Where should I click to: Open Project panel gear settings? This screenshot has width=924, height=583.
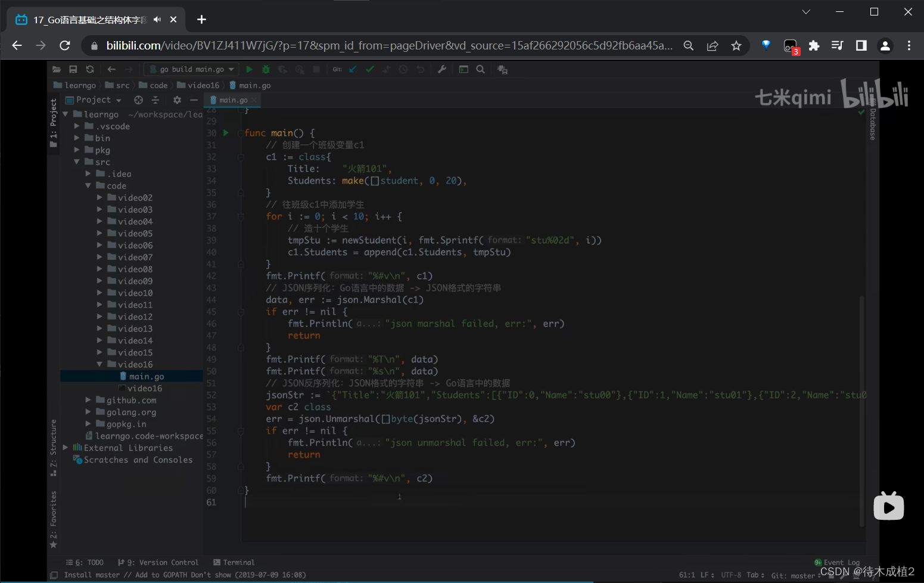[177, 100]
